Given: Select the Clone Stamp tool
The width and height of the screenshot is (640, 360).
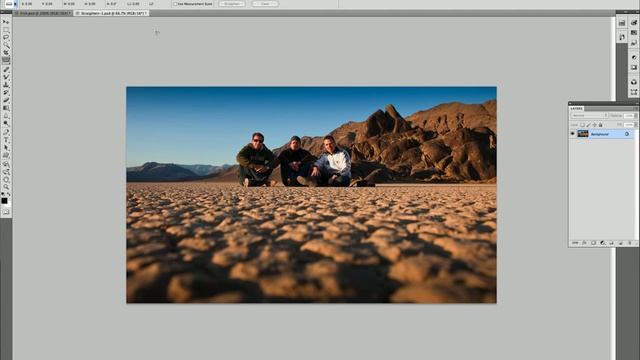Looking at the screenshot, I should 6,85.
